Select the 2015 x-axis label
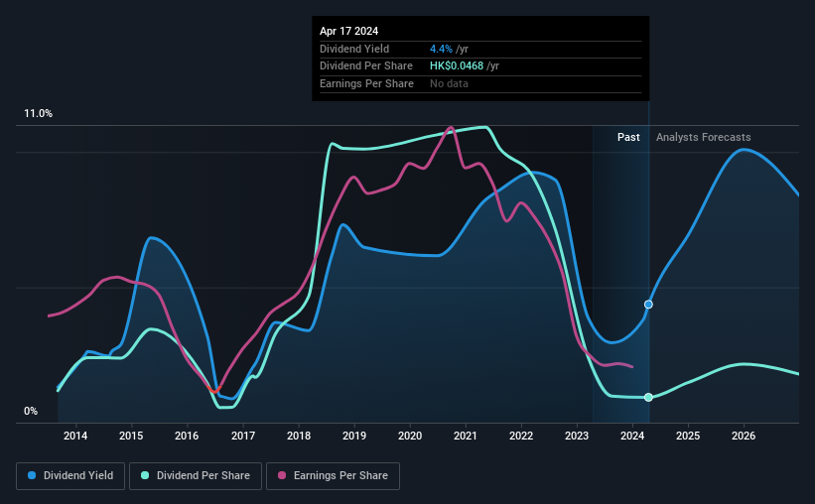This screenshot has width=815, height=504. [131, 436]
